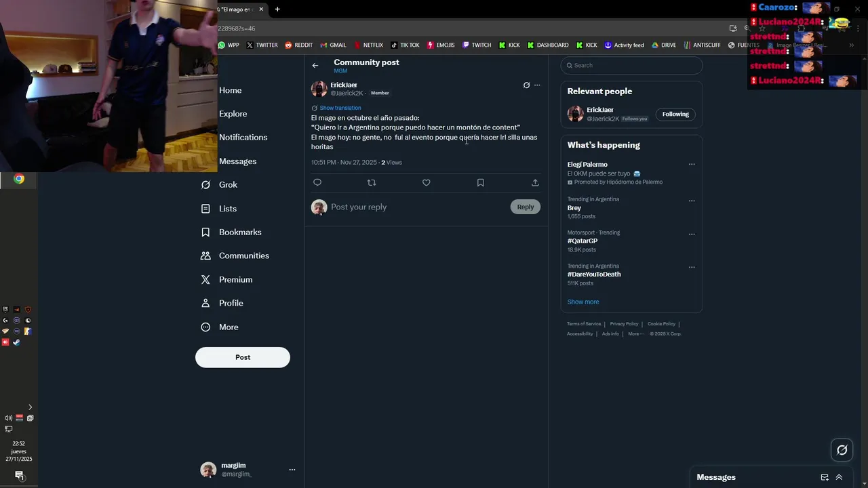The height and width of the screenshot is (488, 868).
Task: Go to Profile page
Action: pos(222,303)
